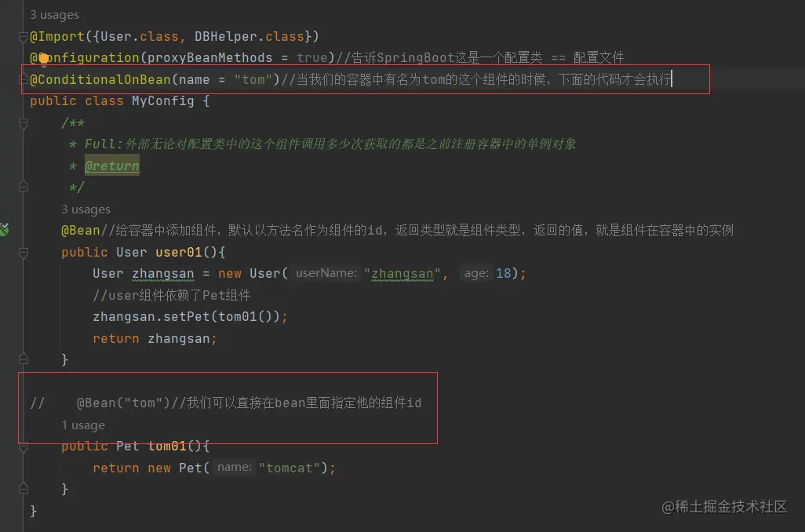Open the '1 usage' hint above tom01

click(x=83, y=425)
